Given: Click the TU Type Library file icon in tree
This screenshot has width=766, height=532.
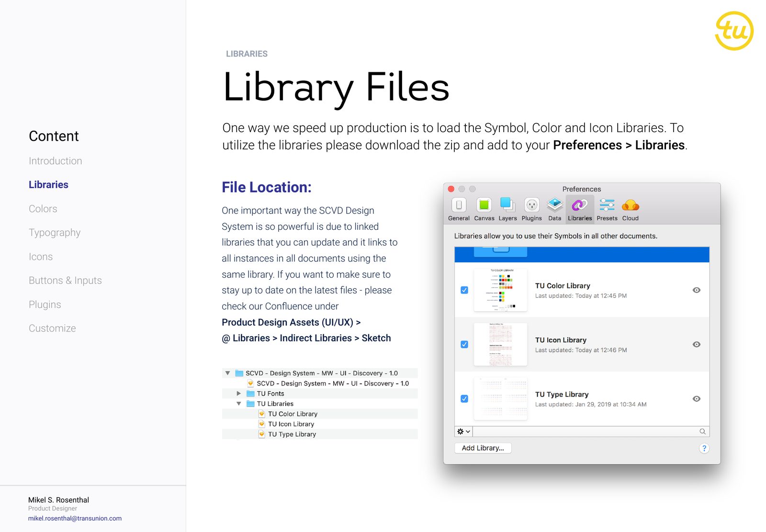Looking at the screenshot, I should tap(261, 434).
